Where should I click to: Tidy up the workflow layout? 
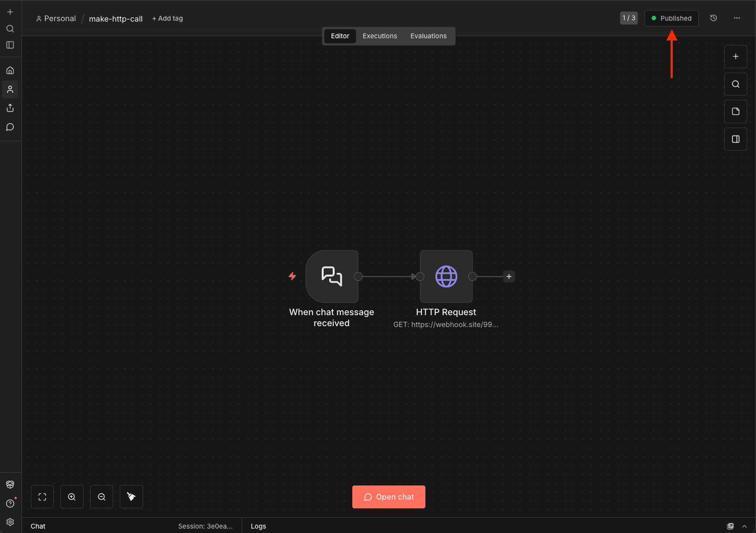[x=131, y=496]
